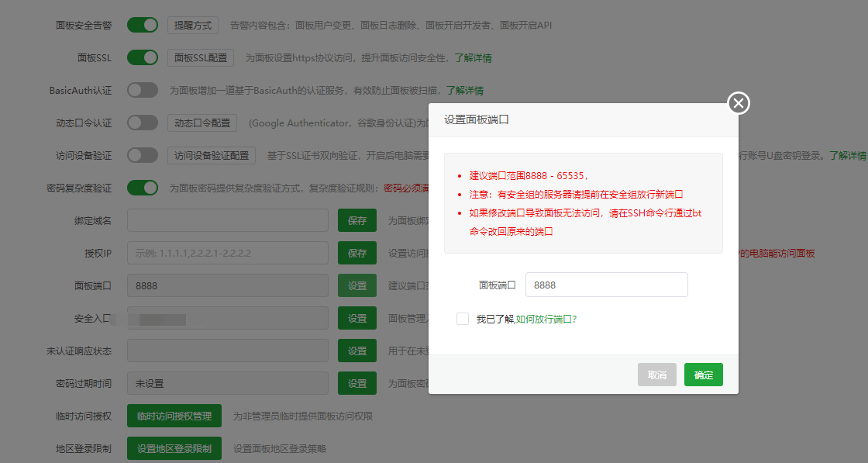Open 设置地区登录限制
The image size is (868, 463).
click(174, 448)
